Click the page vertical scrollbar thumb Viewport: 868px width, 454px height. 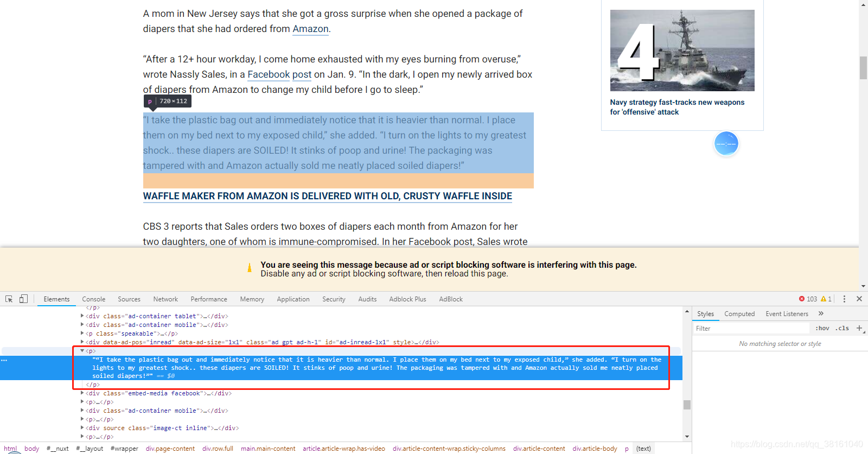(x=863, y=68)
